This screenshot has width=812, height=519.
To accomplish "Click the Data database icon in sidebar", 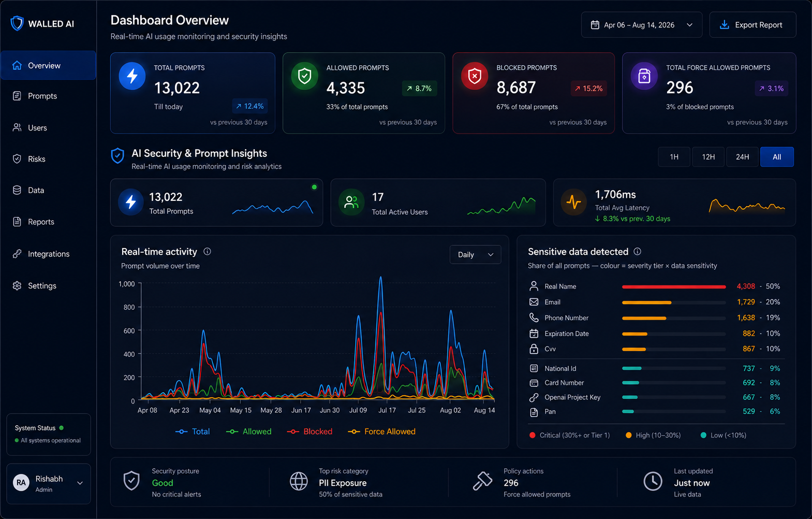I will (17, 190).
